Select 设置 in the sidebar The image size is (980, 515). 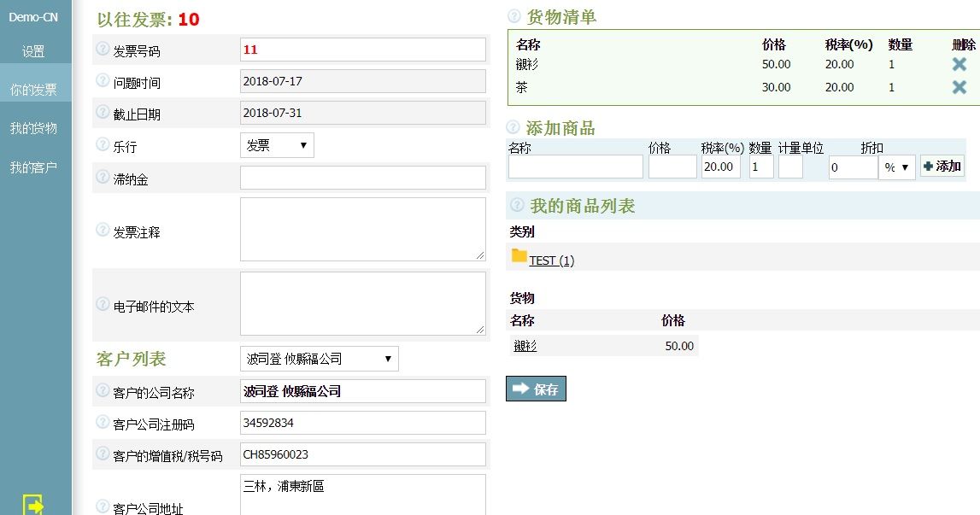tap(36, 51)
